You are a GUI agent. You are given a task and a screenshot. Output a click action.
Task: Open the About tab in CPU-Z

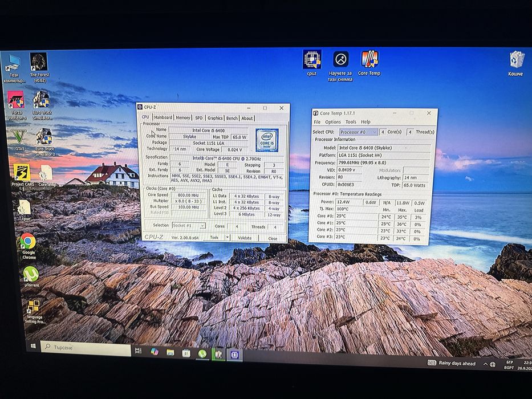coord(247,119)
